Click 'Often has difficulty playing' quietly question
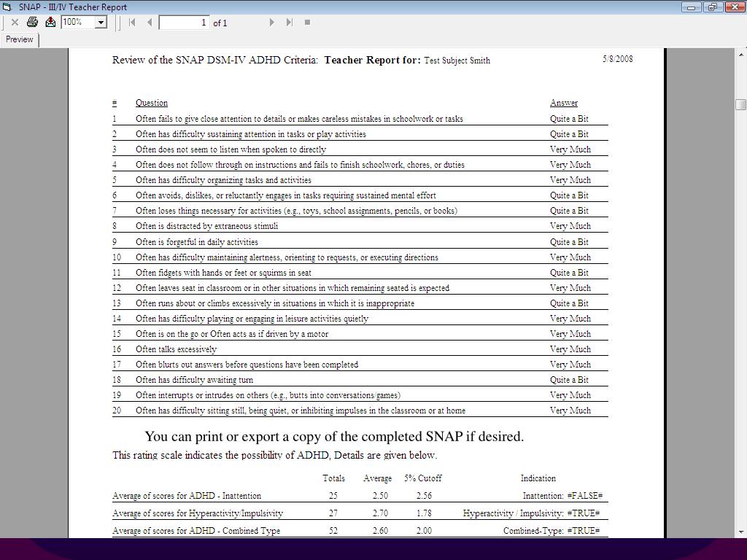Viewport: 747px width, 560px height. [252, 319]
